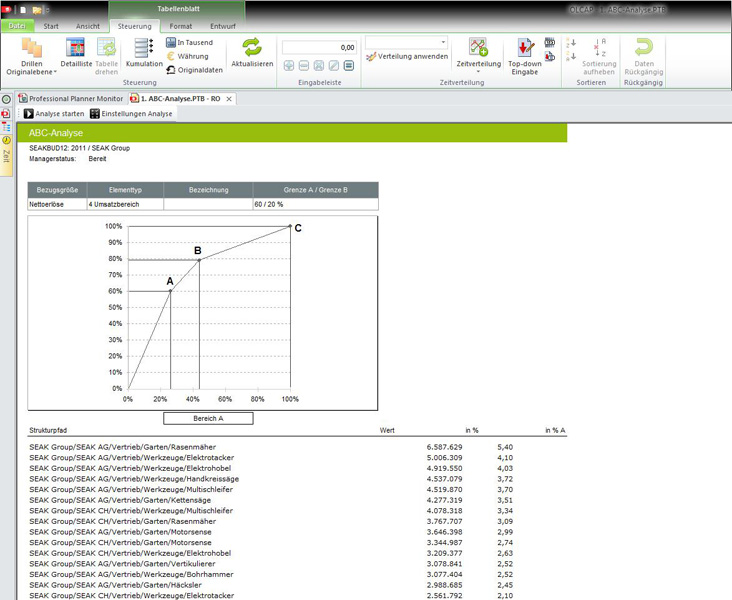Viewport: 732px width, 600px height.
Task: Expand the Drillen Originalebene dropdown arrow
Action: click(56, 72)
